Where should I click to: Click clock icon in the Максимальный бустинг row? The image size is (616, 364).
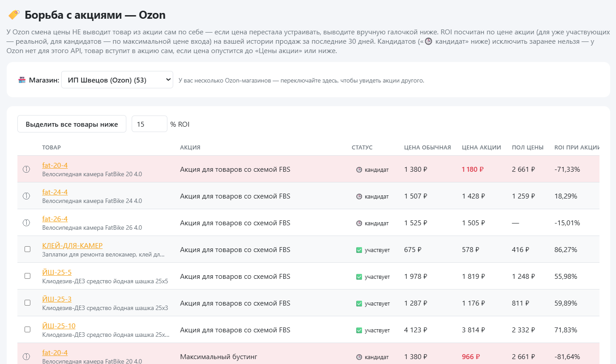[359, 357]
